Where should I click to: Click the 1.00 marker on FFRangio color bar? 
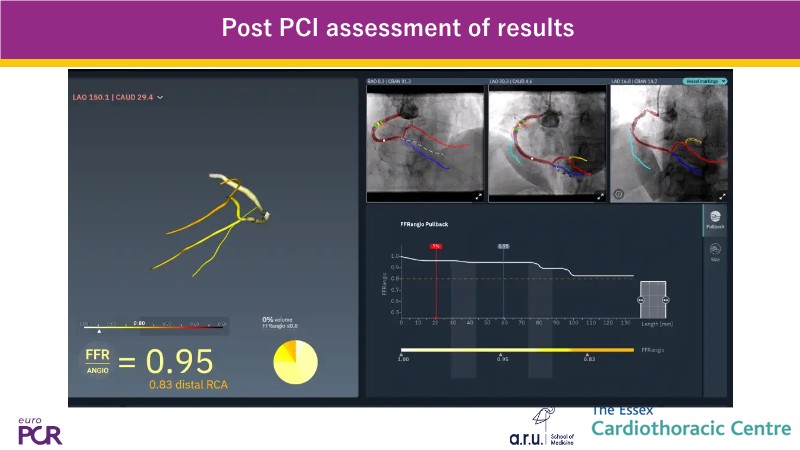tap(403, 356)
